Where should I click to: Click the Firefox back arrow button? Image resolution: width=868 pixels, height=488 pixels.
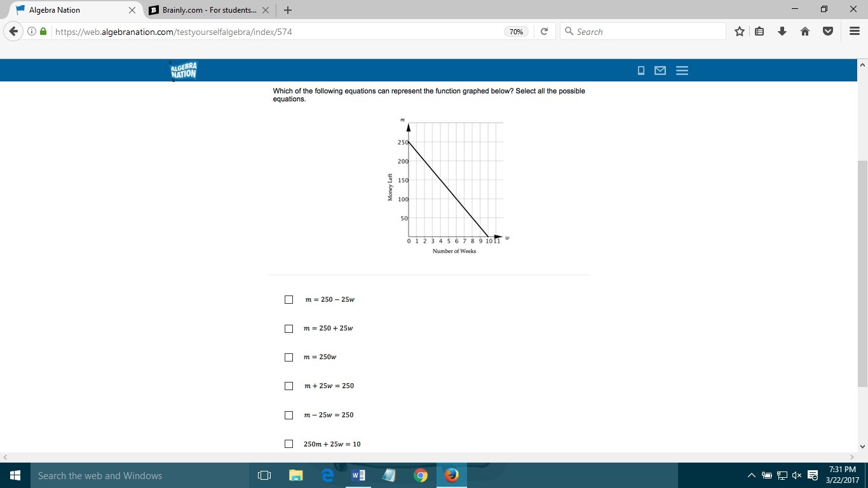click(13, 31)
